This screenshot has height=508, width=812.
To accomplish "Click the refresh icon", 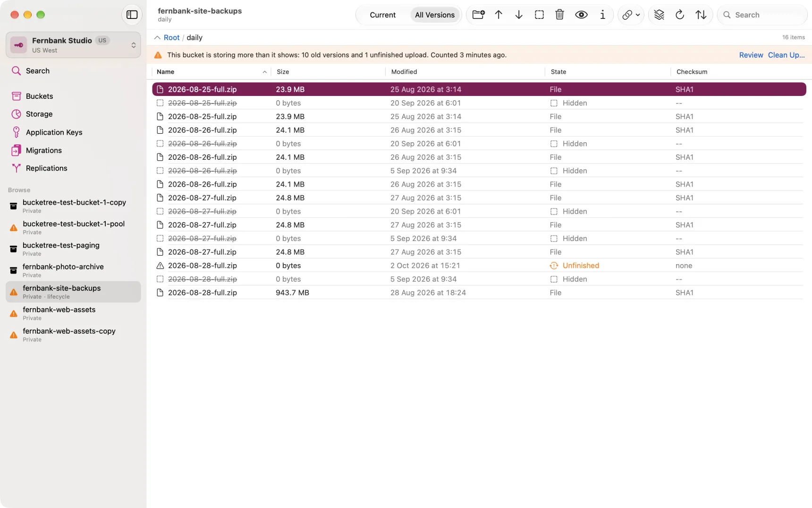I will [680, 15].
